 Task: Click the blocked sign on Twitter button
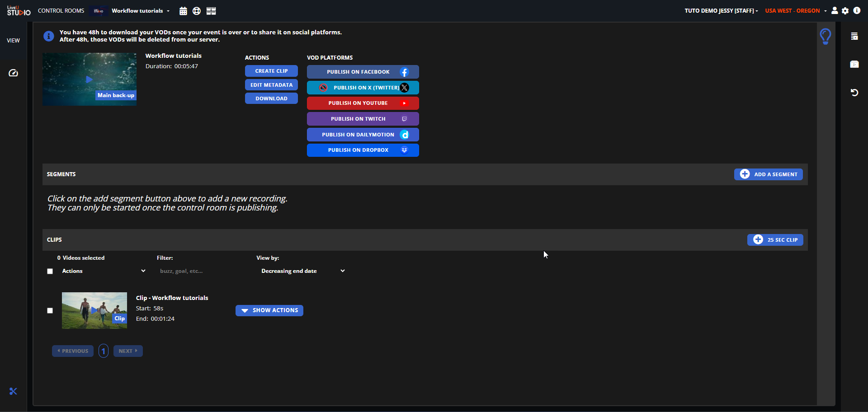click(323, 88)
